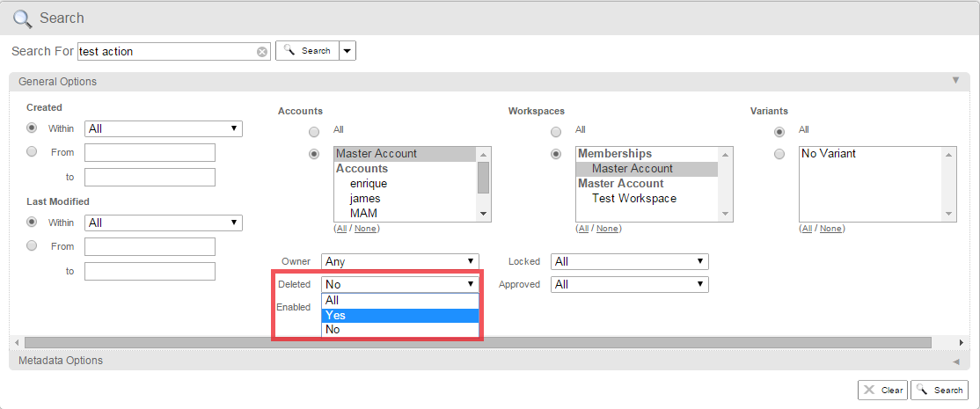Click the Search button next to search field

tap(307, 51)
